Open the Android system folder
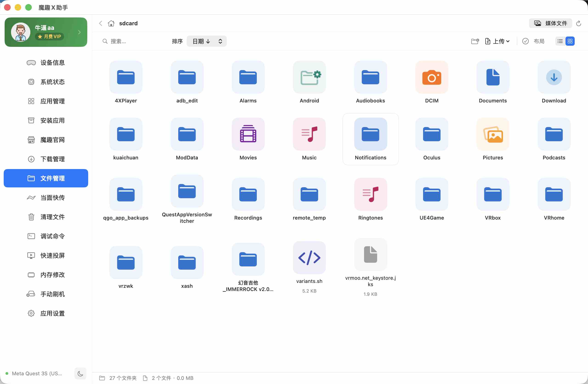The width and height of the screenshot is (588, 384). tap(309, 77)
